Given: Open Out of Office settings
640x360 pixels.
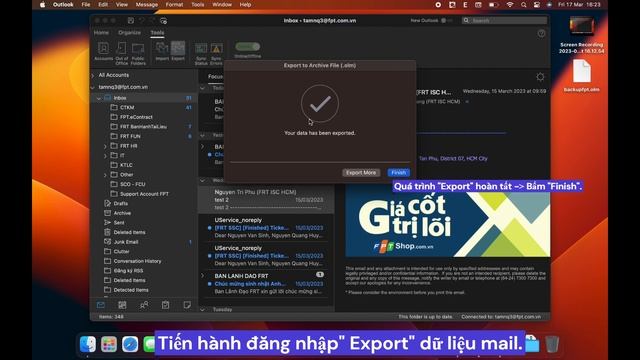Looking at the screenshot, I should (x=121, y=53).
